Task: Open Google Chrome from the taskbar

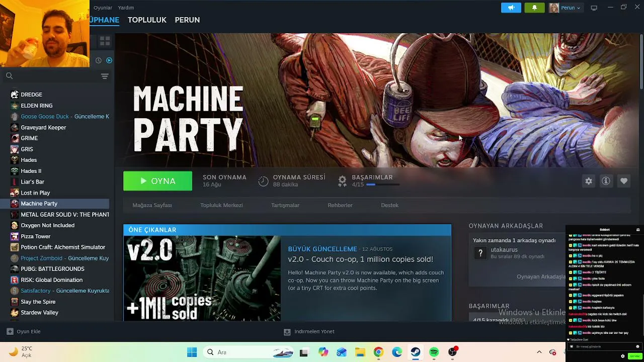Action: click(378, 352)
